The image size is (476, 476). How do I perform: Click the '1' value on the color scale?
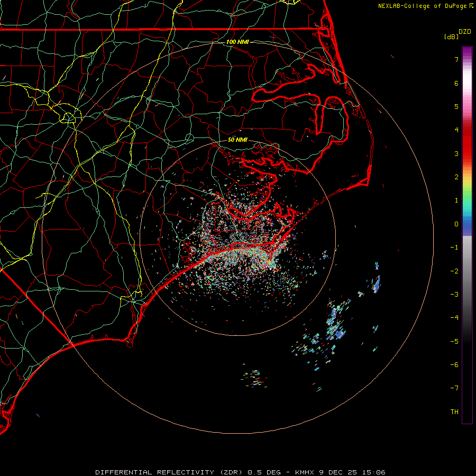(x=456, y=200)
